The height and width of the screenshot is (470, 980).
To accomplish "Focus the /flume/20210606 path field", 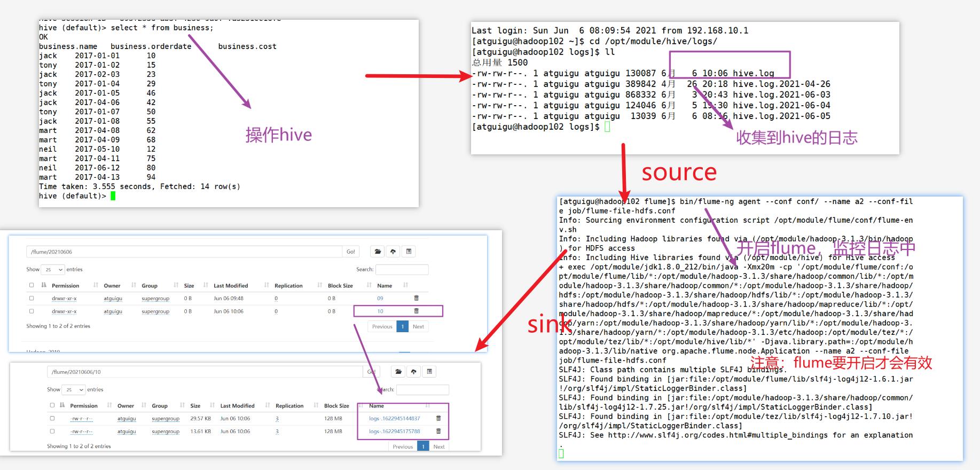I will click(x=184, y=252).
